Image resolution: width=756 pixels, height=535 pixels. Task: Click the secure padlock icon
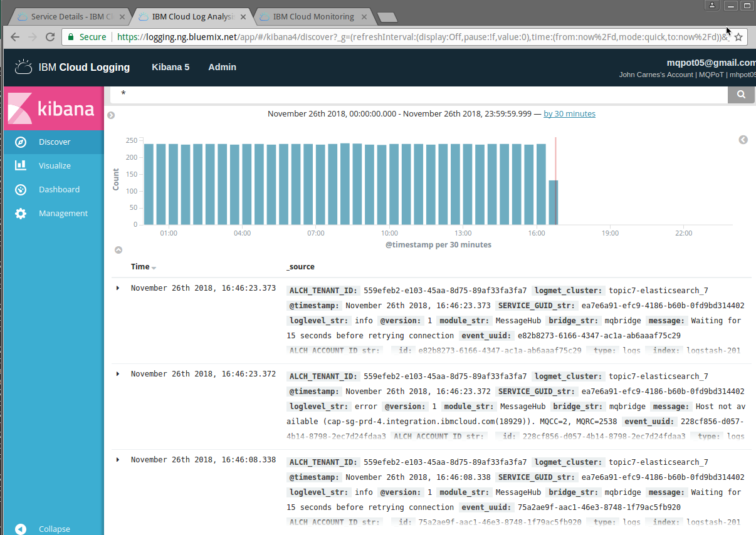[x=71, y=37]
